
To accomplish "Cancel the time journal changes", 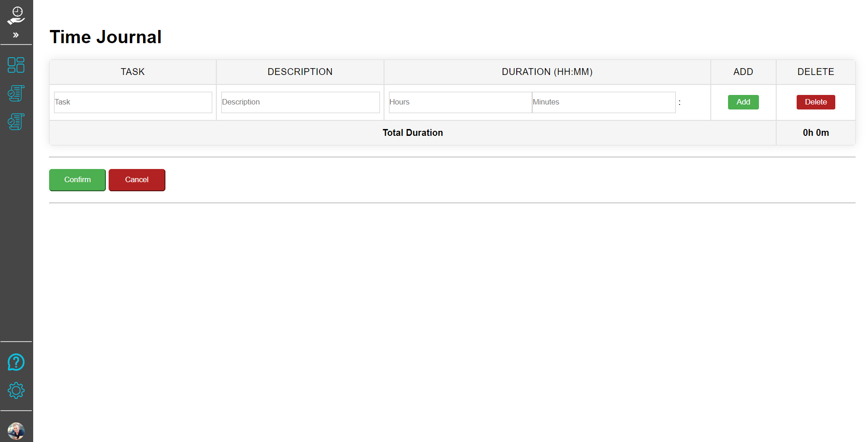I will coord(137,180).
